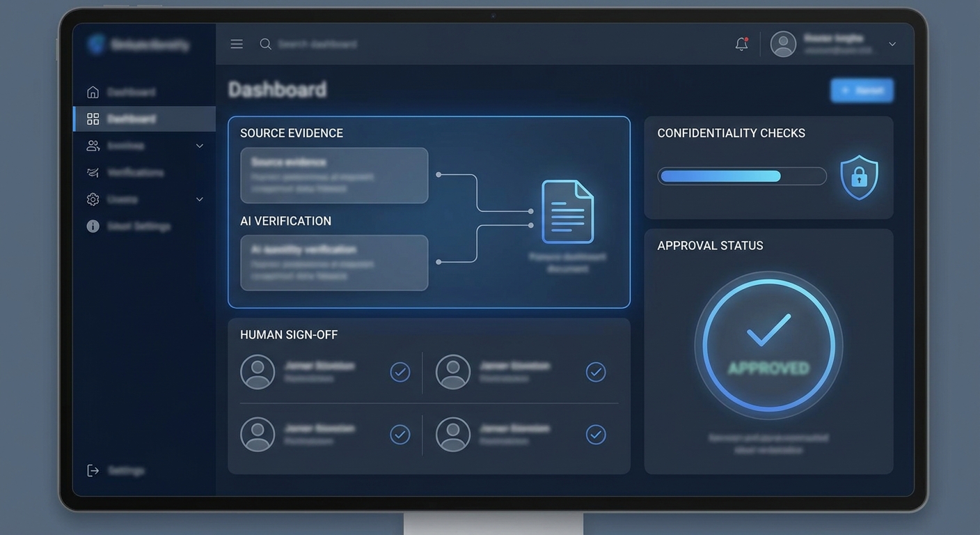The height and width of the screenshot is (535, 980).
Task: Click the "APPROVAL STATUS" heading
Action: click(x=711, y=245)
